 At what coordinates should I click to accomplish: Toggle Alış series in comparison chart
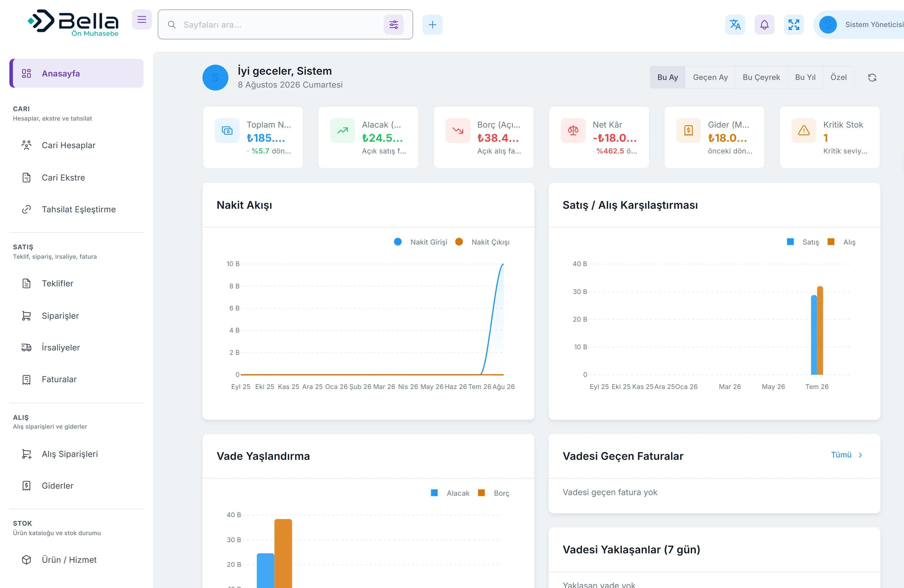point(842,242)
